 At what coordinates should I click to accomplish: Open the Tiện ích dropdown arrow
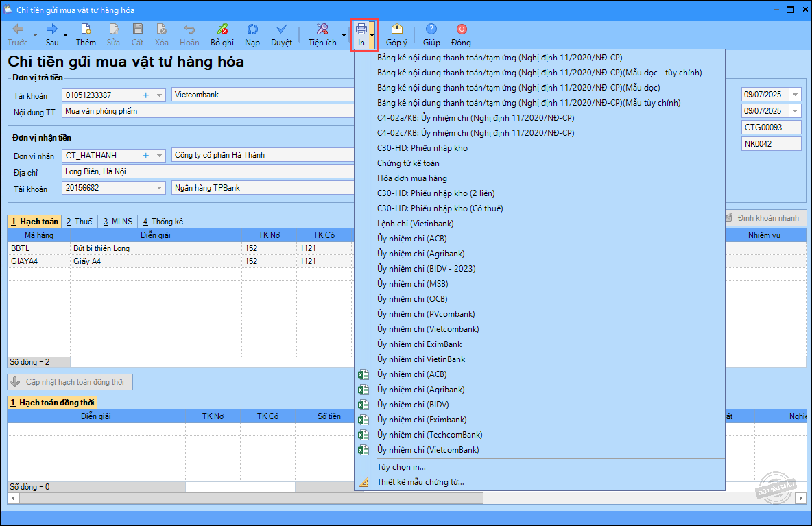[344, 35]
